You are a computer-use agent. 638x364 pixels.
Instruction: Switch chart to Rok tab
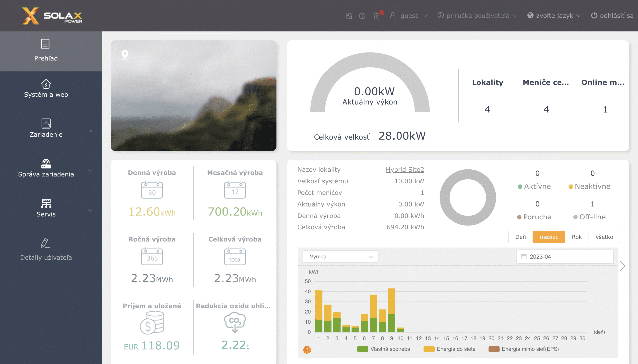click(577, 237)
